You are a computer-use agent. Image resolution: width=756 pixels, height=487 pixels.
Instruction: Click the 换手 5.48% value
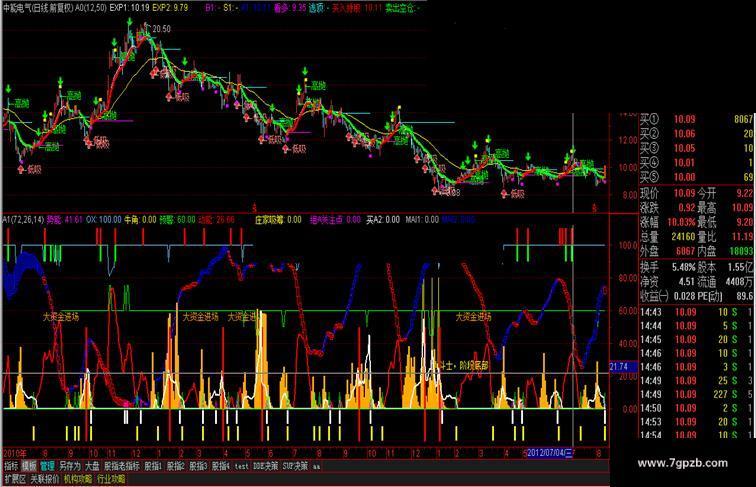point(684,267)
